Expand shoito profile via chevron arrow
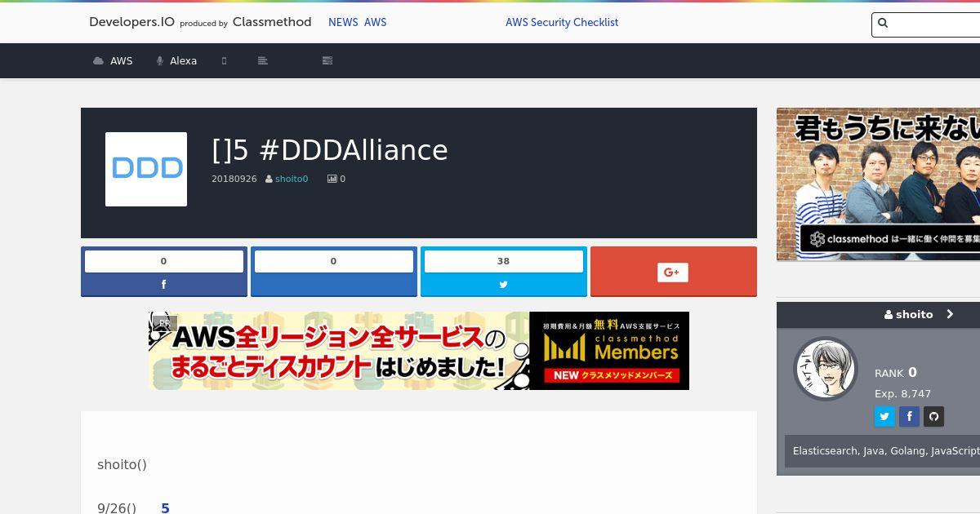This screenshot has height=514, width=980. pos(950,314)
